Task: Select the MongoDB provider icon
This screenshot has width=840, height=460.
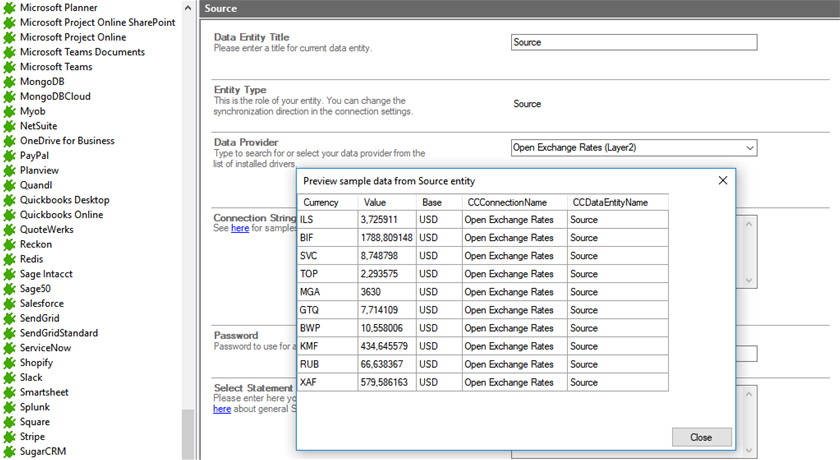Action: (10, 82)
